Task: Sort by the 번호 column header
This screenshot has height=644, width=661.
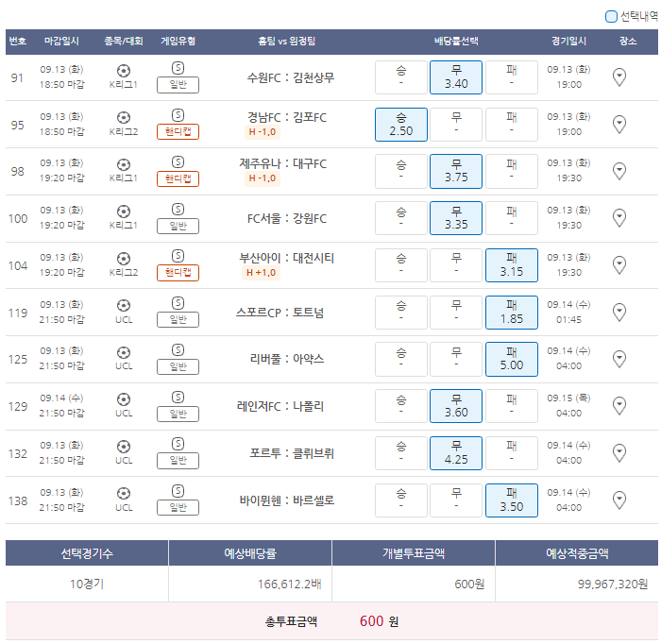Action: point(18,42)
